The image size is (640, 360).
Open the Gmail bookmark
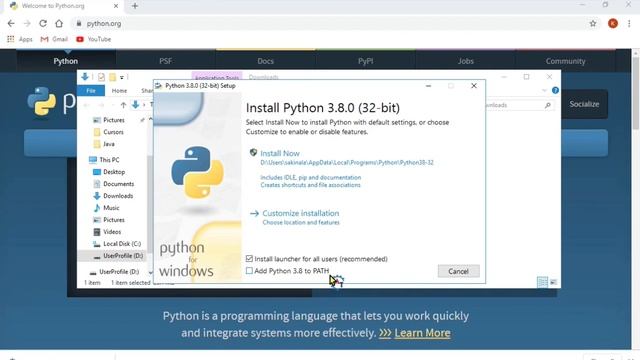pos(54,39)
